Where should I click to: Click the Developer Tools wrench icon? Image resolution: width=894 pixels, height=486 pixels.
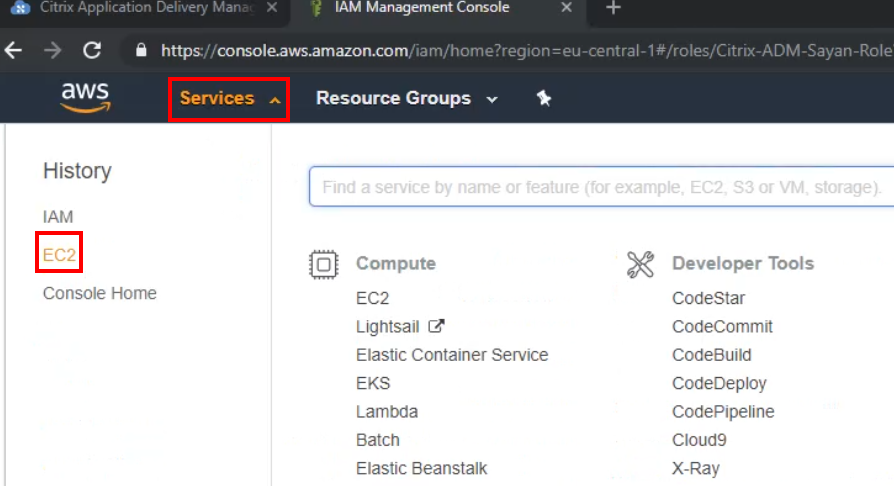(x=640, y=264)
